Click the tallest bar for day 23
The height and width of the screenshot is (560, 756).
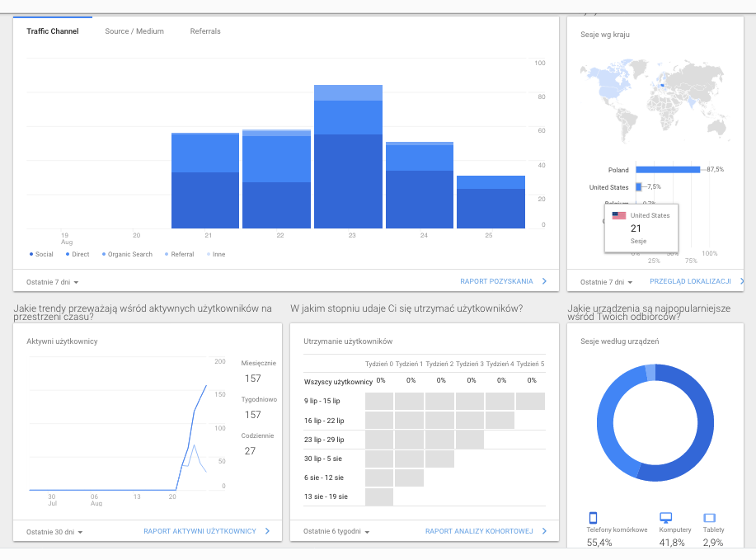(348, 157)
